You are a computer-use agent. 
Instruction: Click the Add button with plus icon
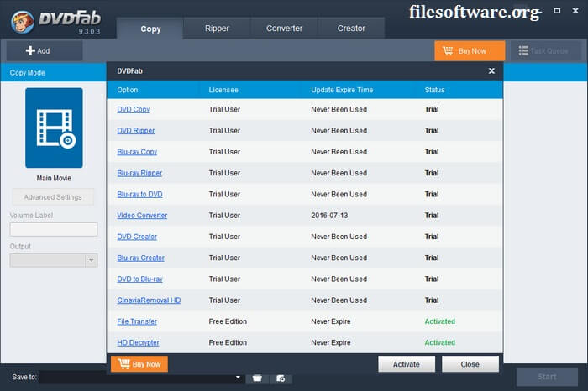coord(39,51)
